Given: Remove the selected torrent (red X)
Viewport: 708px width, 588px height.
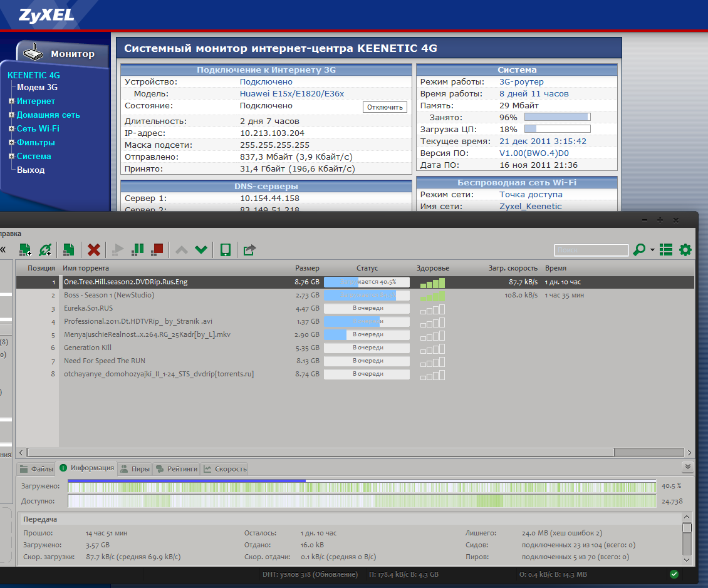Looking at the screenshot, I should pos(94,250).
